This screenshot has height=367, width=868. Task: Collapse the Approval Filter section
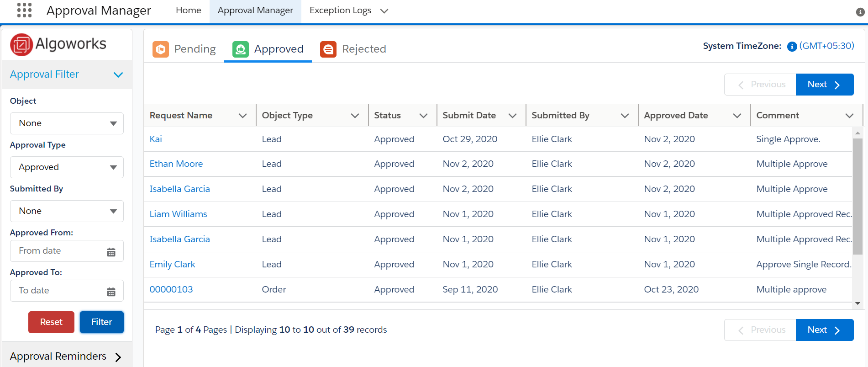point(118,75)
